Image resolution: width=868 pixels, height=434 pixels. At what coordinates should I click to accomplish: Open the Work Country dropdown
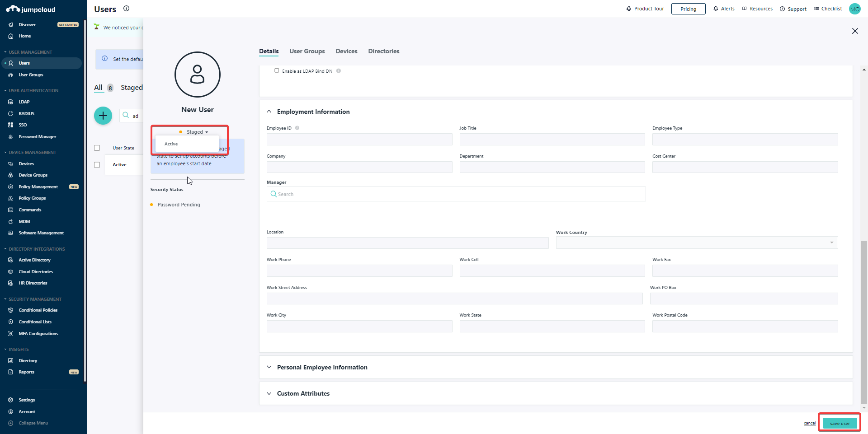[697, 243]
